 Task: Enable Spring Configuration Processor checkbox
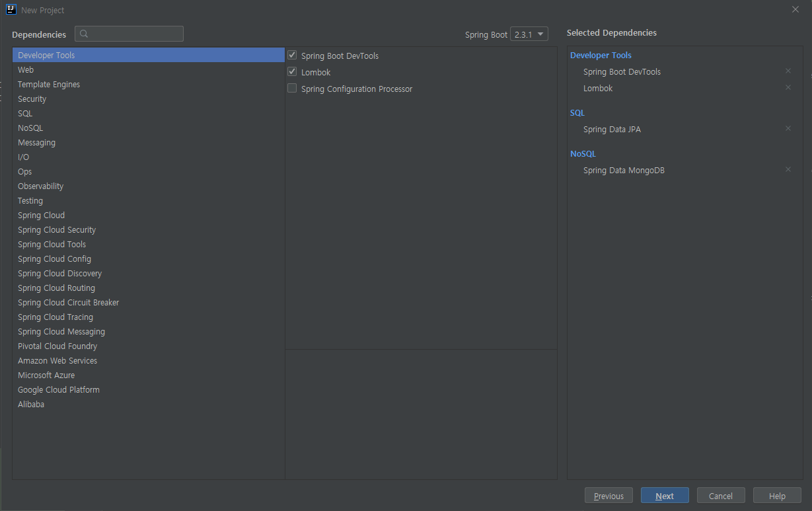tap(292, 88)
